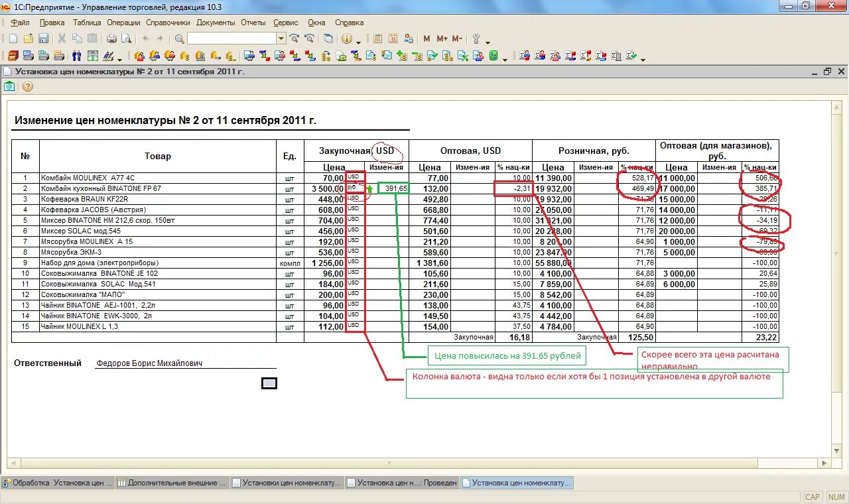Open the Окна menu
849x504 pixels.
pos(316,23)
